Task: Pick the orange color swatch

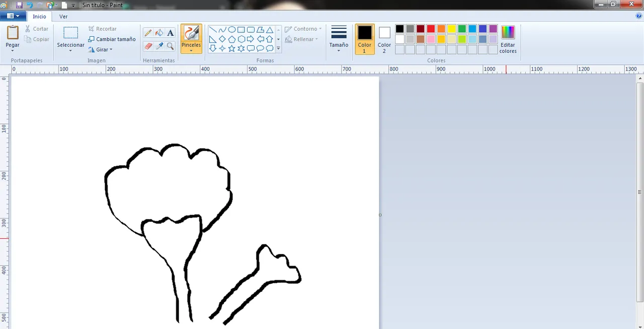Action: coord(441,29)
